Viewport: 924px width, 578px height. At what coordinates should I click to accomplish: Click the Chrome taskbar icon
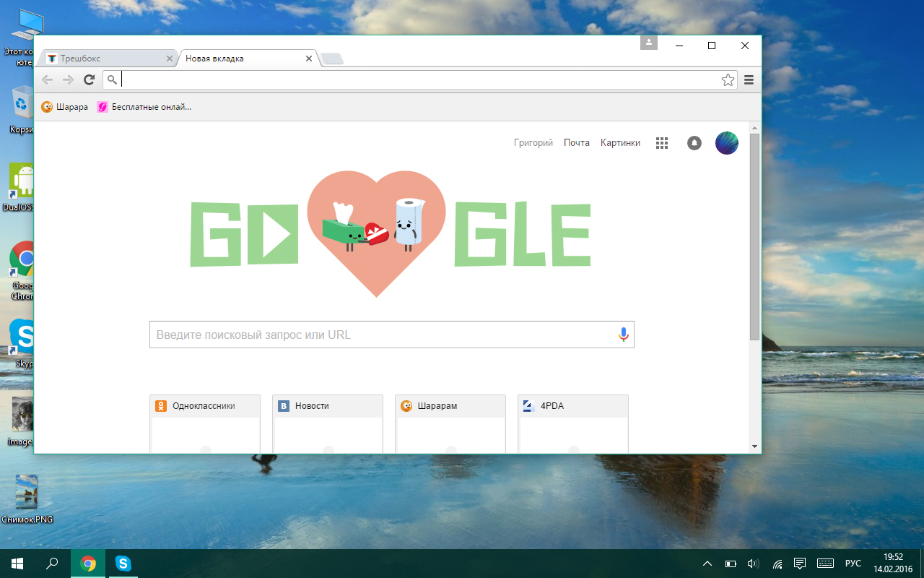point(88,564)
